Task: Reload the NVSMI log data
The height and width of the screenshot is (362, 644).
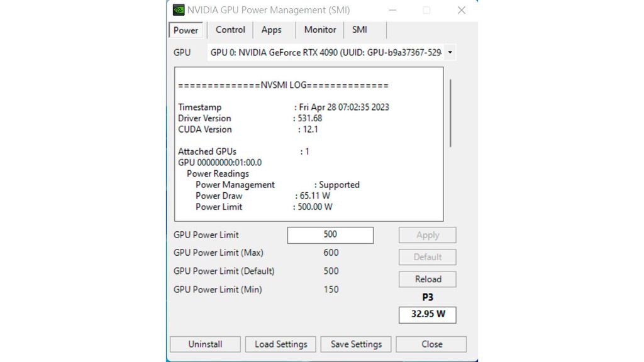Action: click(427, 279)
